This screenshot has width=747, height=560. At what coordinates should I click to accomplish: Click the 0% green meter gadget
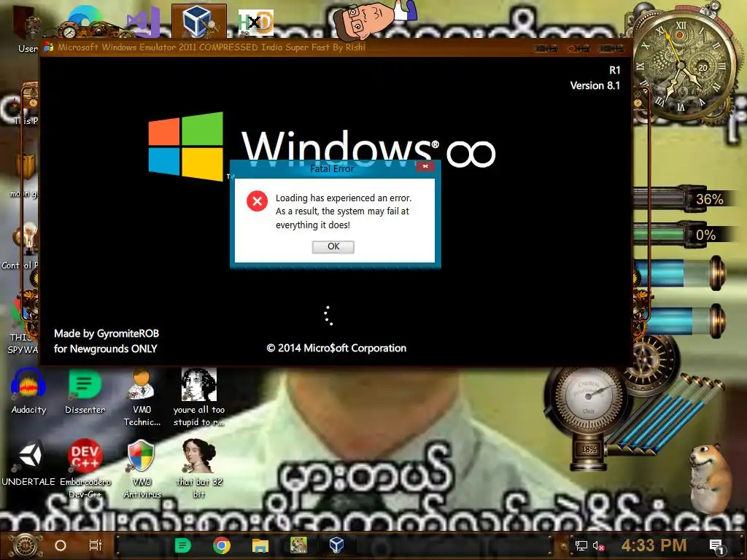[x=681, y=235]
